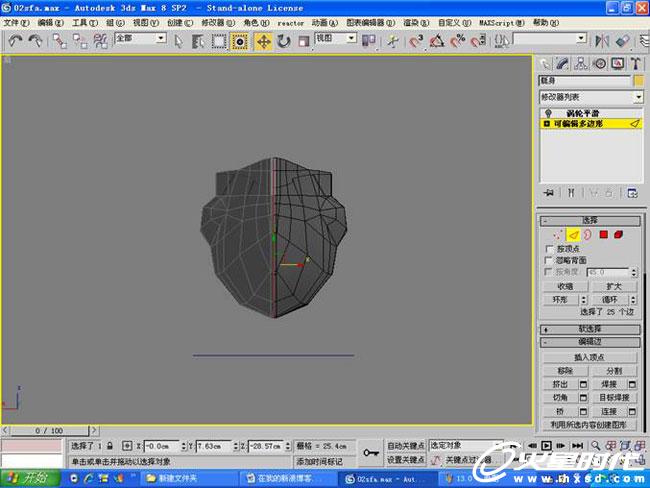650x488 pixels.
Task: Click the 扩大 grow button
Action: (614, 286)
